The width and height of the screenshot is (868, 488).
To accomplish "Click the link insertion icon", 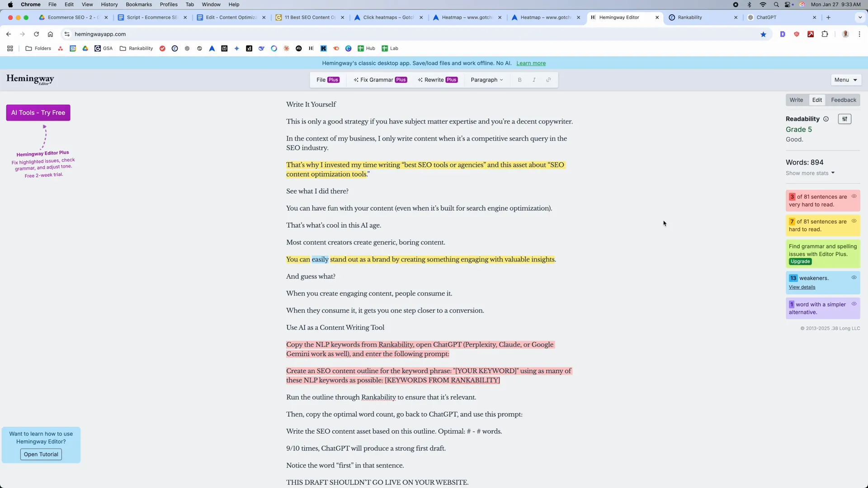I will click(x=548, y=80).
